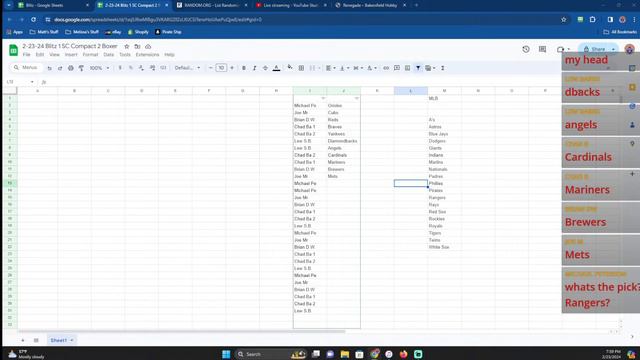Toggle bold formatting

[244, 68]
